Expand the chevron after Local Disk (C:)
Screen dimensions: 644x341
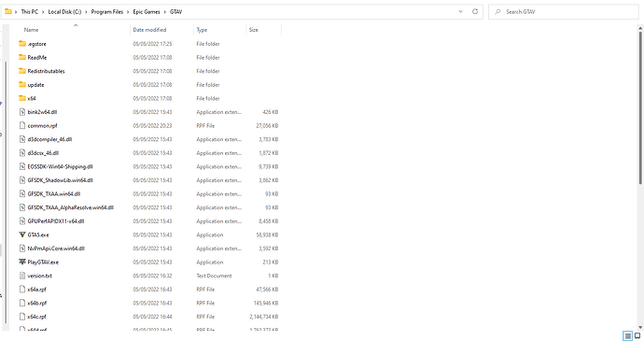86,11
